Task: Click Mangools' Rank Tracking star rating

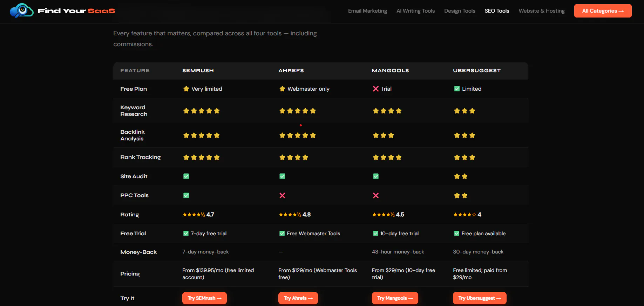Action: [x=387, y=158]
